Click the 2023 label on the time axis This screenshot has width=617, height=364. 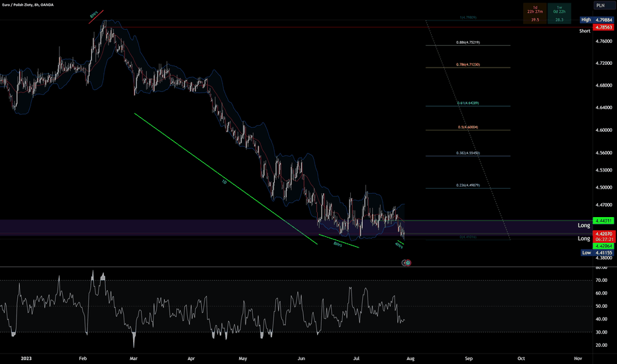click(26, 358)
